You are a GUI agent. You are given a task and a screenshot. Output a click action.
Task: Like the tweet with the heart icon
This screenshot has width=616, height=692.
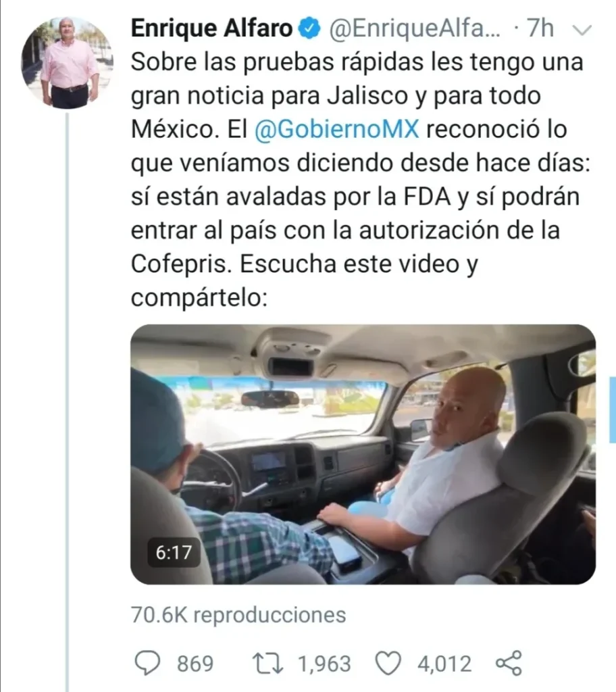388,664
